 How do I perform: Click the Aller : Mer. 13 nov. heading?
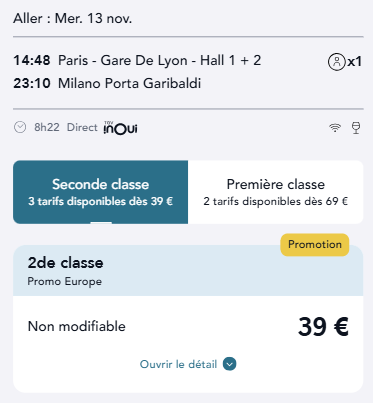pos(73,18)
